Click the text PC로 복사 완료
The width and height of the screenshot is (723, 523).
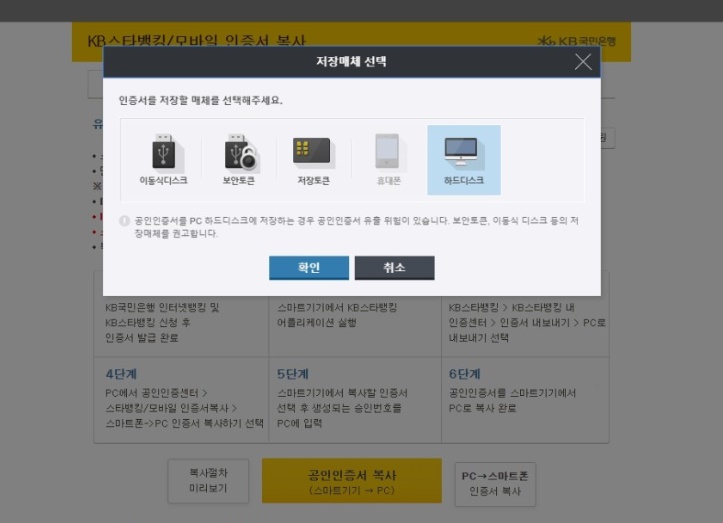click(x=482, y=408)
